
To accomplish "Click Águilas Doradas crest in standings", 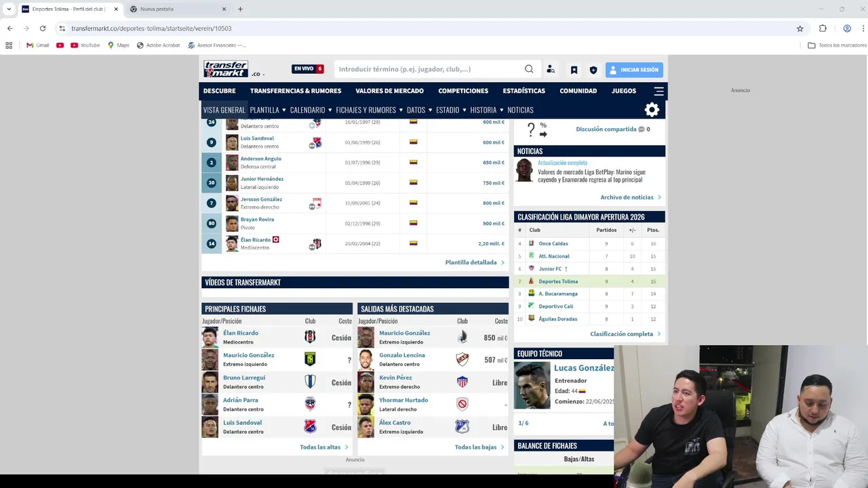I will click(x=532, y=319).
